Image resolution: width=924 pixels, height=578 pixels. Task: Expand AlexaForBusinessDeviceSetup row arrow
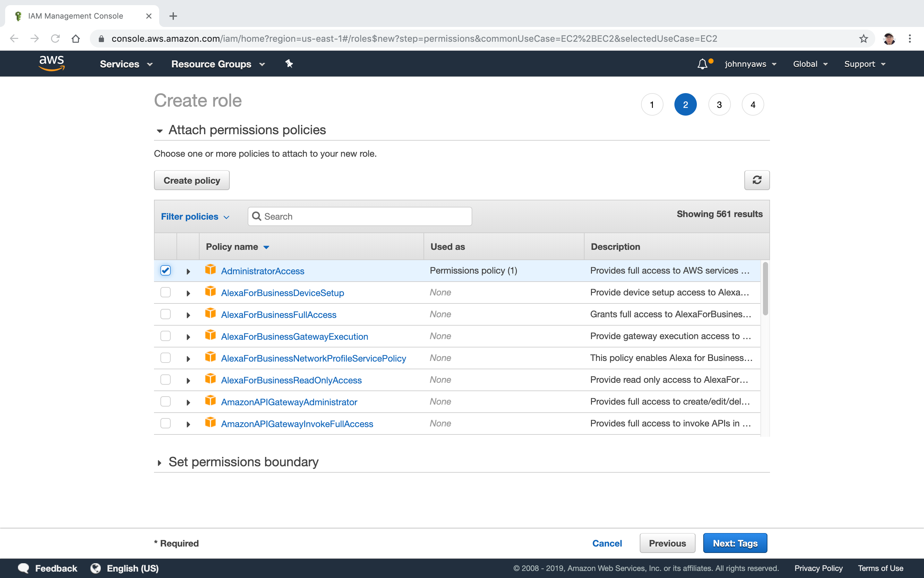(188, 293)
